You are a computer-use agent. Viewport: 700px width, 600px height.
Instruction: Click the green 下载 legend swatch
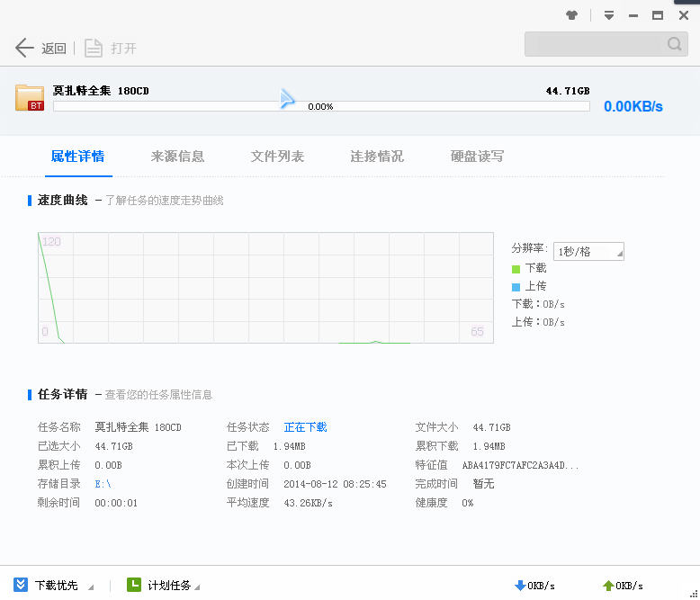516,269
